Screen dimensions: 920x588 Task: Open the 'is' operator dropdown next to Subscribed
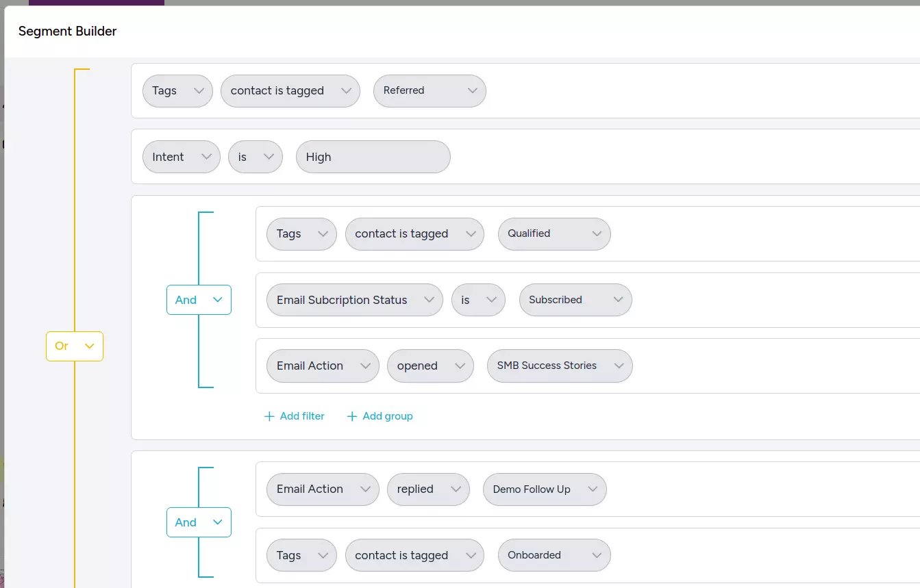(478, 300)
